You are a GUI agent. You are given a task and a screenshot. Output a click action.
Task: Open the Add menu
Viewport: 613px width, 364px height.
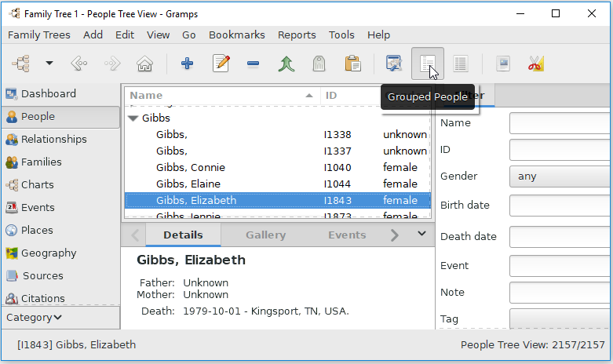click(93, 35)
